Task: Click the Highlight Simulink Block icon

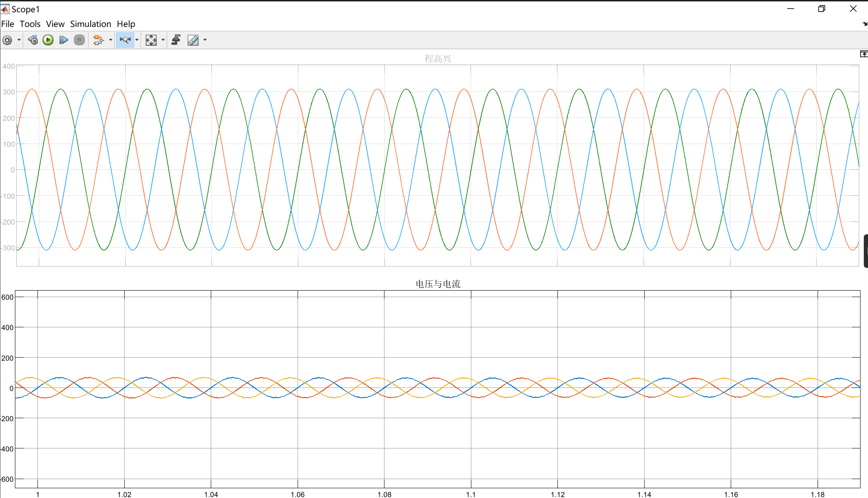Action: (98, 40)
